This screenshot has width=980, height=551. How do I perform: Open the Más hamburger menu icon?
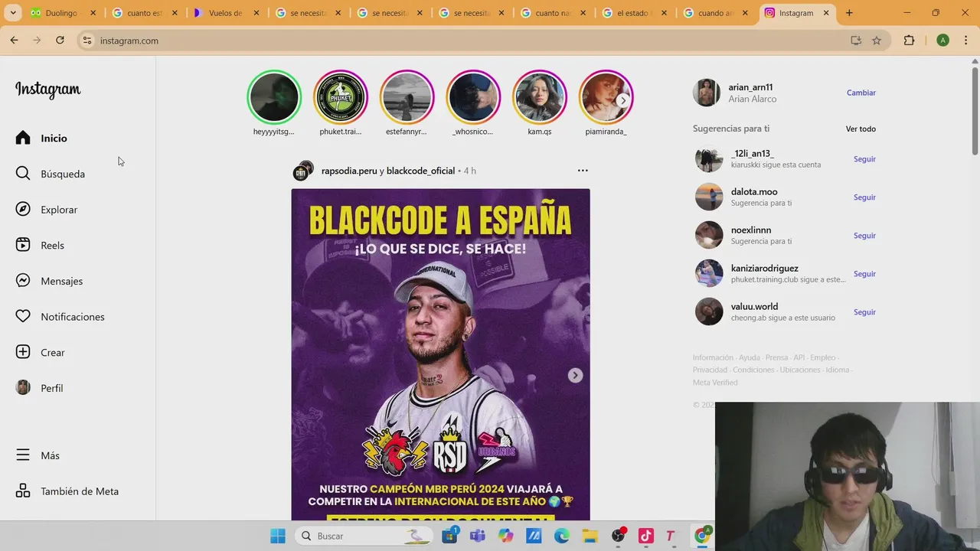[x=23, y=455]
